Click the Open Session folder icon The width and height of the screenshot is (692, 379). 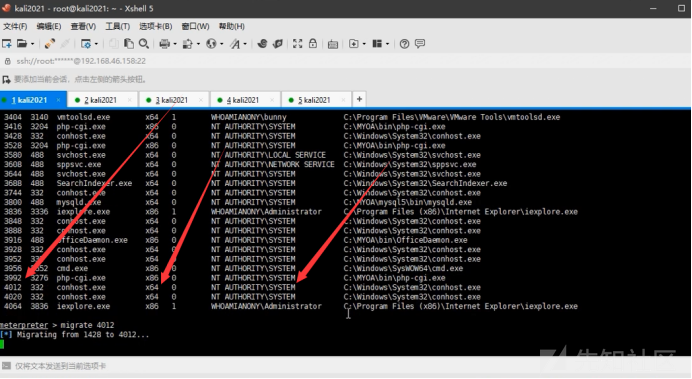tap(22, 44)
